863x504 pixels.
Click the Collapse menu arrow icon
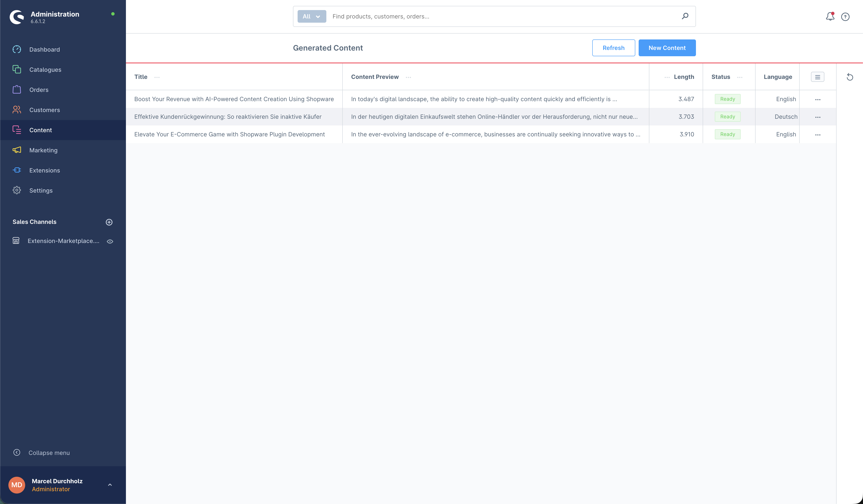click(17, 452)
